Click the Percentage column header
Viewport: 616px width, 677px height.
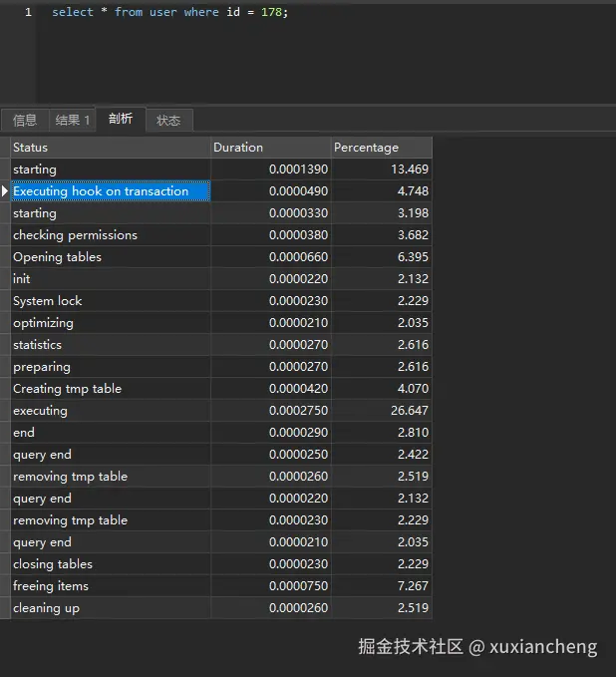(x=382, y=148)
